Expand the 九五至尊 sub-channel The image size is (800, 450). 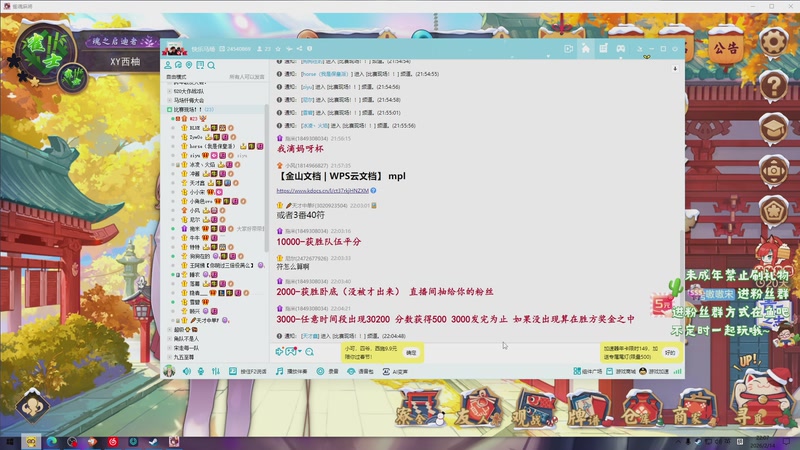(x=170, y=357)
